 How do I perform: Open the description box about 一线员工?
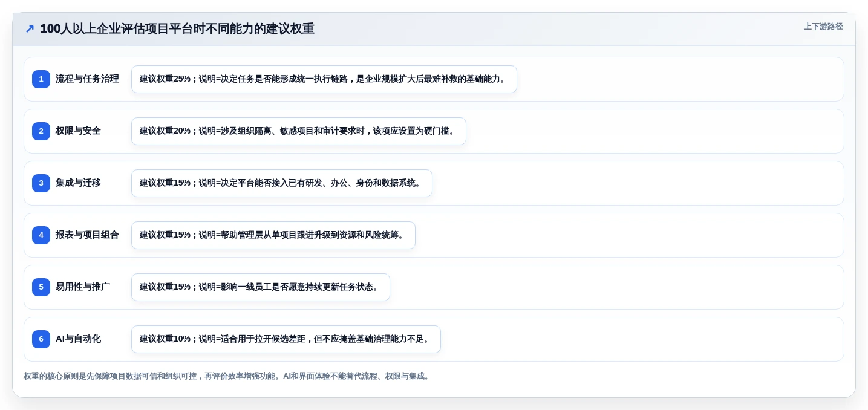click(261, 287)
